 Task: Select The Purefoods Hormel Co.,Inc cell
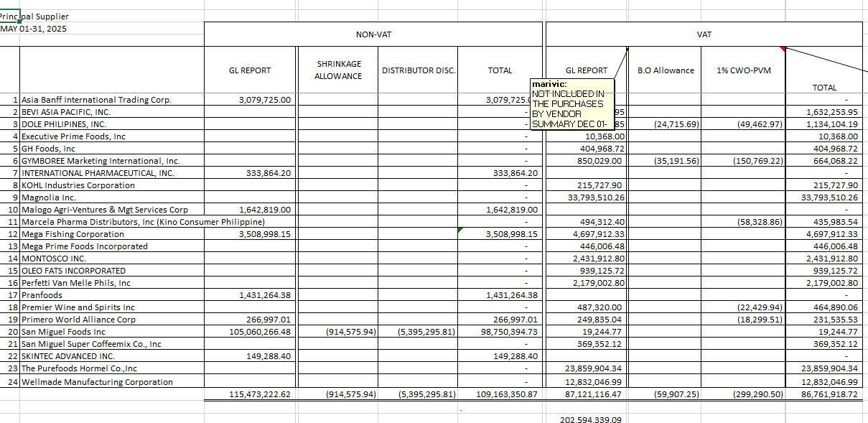point(112,368)
